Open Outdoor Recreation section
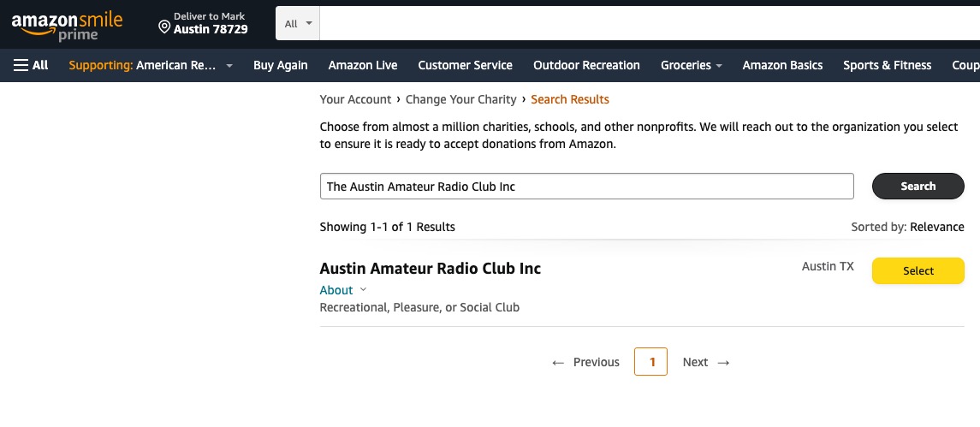The height and width of the screenshot is (427, 980). coord(586,65)
